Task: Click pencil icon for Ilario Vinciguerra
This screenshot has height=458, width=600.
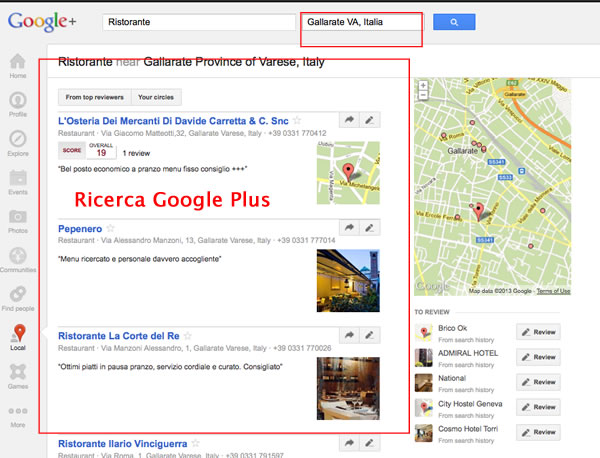Action: pos(370,443)
